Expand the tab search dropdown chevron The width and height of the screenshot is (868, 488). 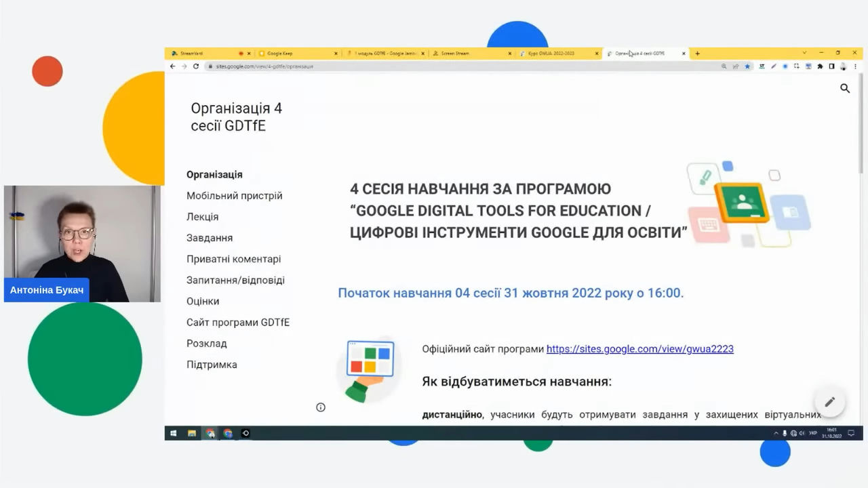tap(804, 53)
